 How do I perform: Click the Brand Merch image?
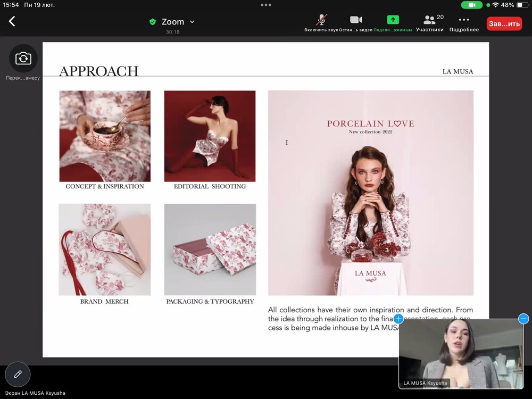pos(104,250)
